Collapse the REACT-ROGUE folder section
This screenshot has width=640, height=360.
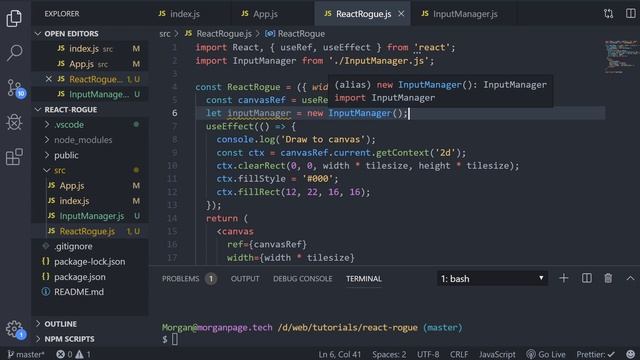90,109
